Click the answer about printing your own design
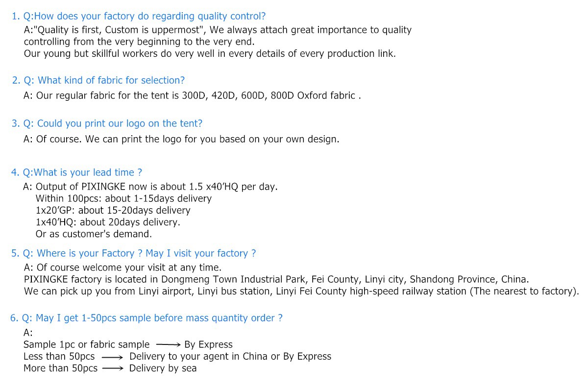Screen dimensions: 588x392 pos(181,139)
